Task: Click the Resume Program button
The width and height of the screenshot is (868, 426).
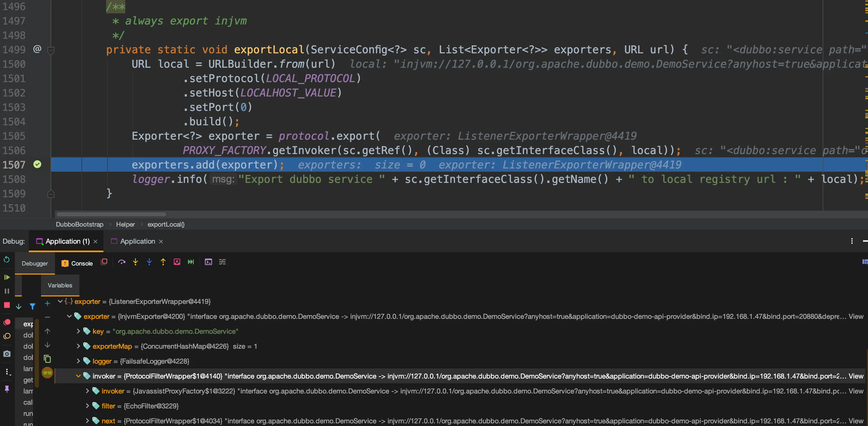Action: pyautogui.click(x=7, y=277)
